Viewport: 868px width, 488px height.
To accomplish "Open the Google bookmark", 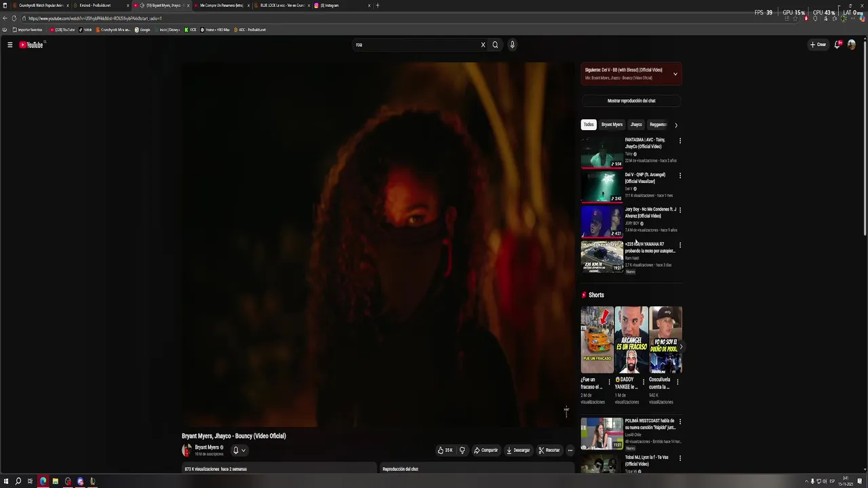I will pos(142,30).
